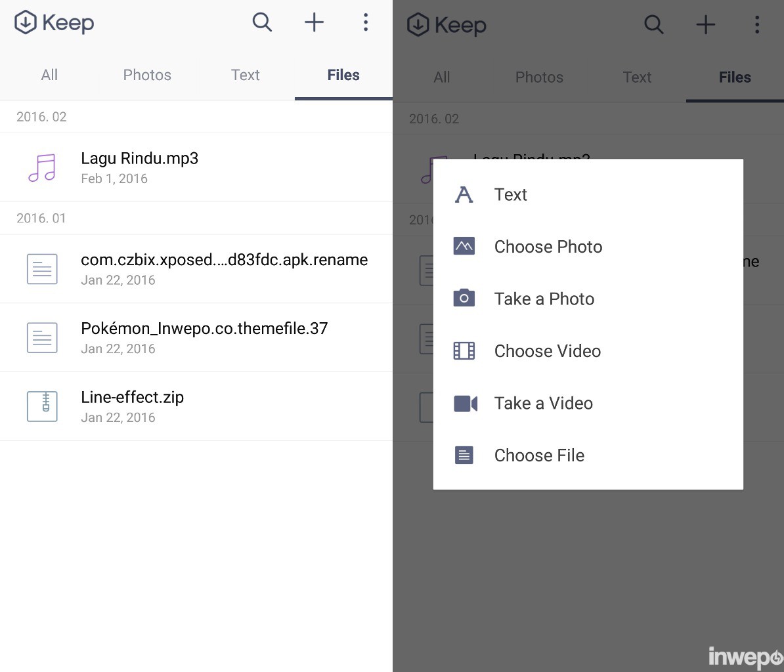
Task: Click the Keep hexagon logo icon
Action: coord(24,22)
